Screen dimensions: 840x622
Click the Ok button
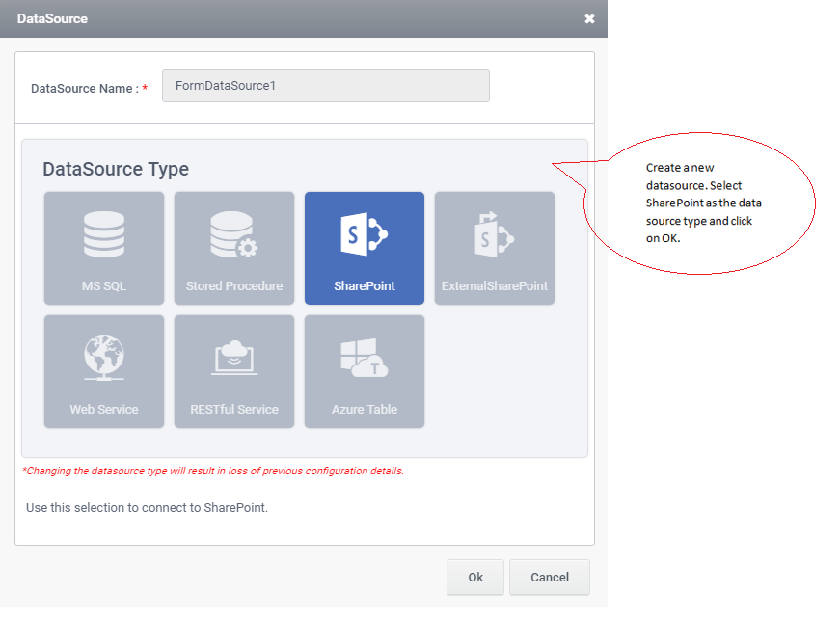point(475,577)
